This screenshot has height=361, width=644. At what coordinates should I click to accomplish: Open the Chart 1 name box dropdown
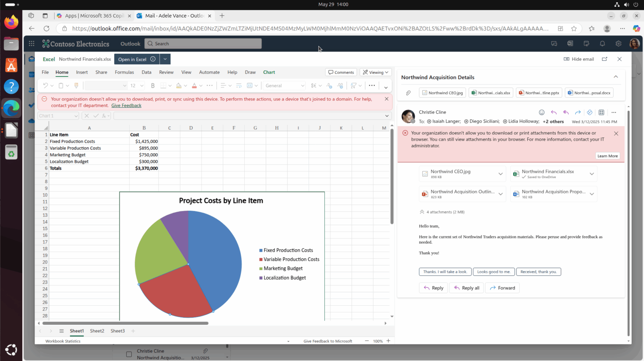pos(76,116)
